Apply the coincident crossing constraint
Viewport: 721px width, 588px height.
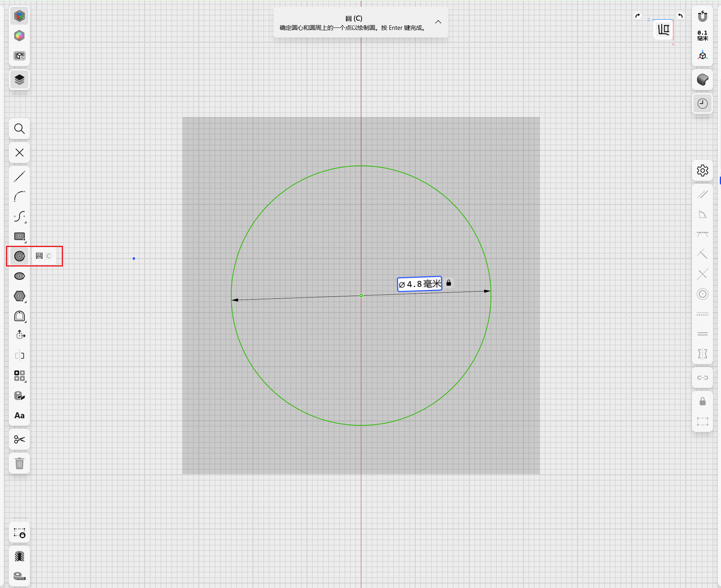click(x=703, y=274)
